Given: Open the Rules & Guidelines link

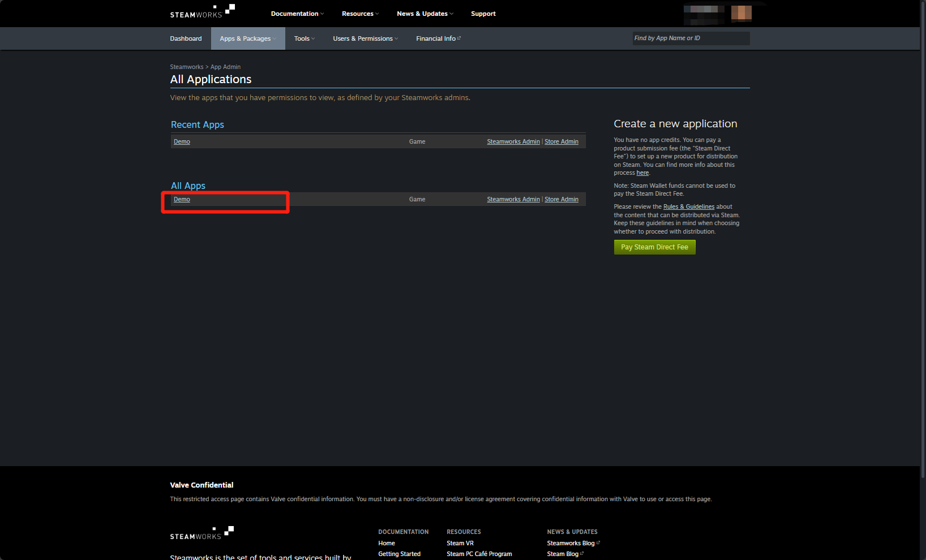Looking at the screenshot, I should click(688, 206).
